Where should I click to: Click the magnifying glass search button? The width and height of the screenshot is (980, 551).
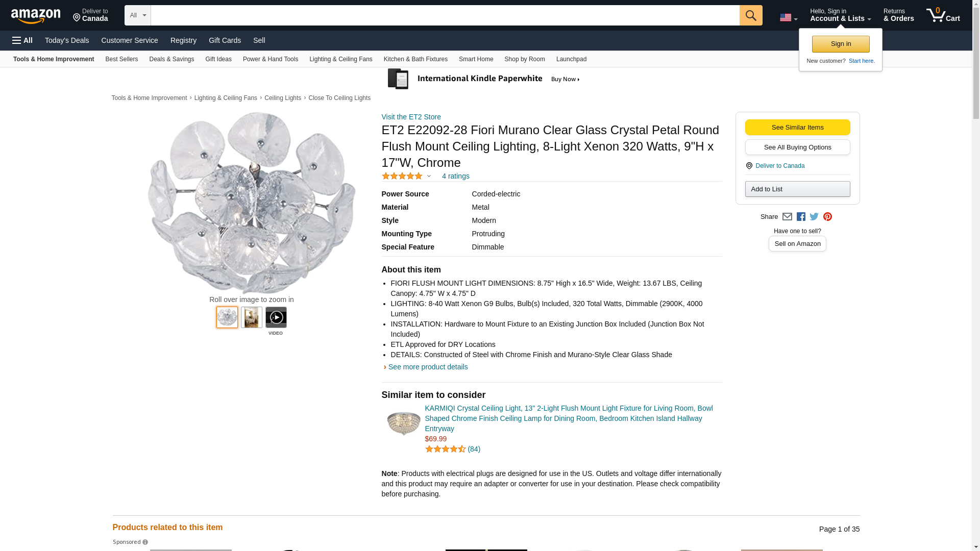pos(750,15)
